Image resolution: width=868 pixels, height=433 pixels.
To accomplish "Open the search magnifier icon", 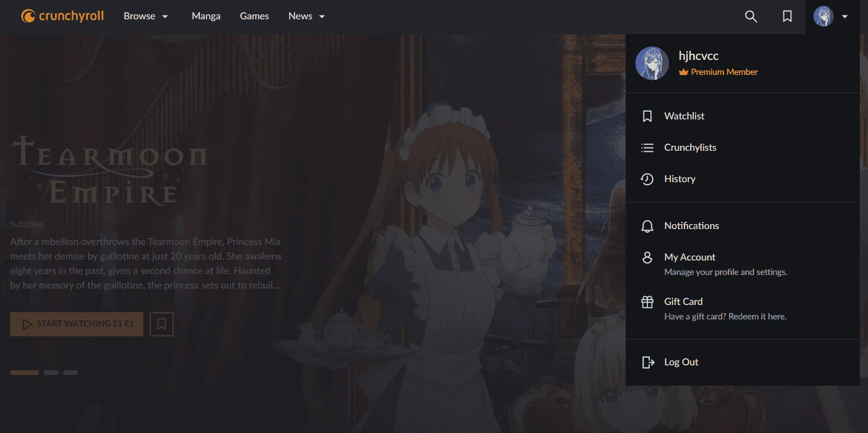I will click(x=751, y=16).
